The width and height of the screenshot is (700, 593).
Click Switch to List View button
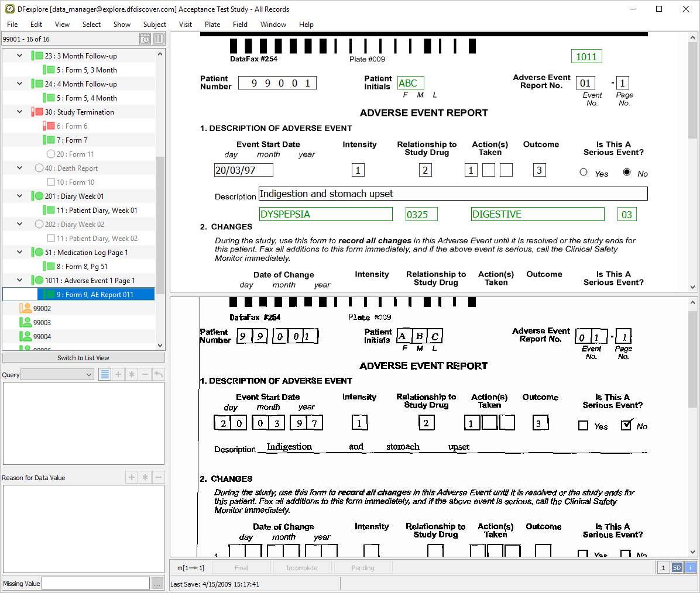(x=83, y=358)
